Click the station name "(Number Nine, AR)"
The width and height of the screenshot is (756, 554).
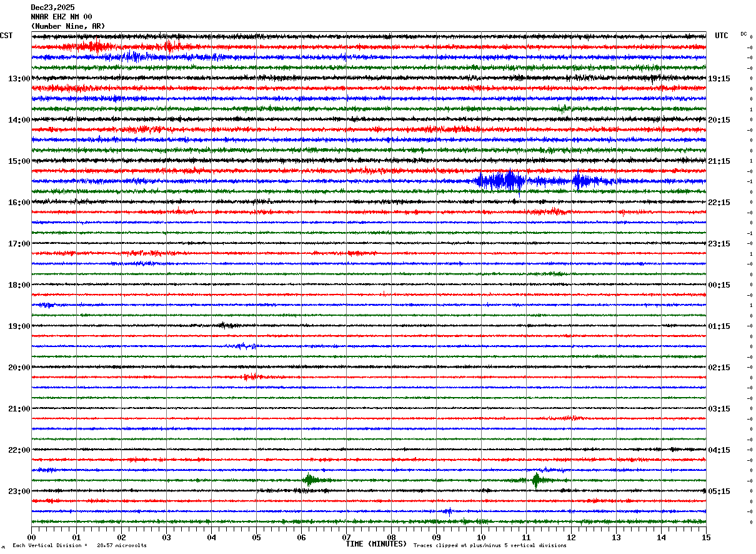click(x=68, y=26)
